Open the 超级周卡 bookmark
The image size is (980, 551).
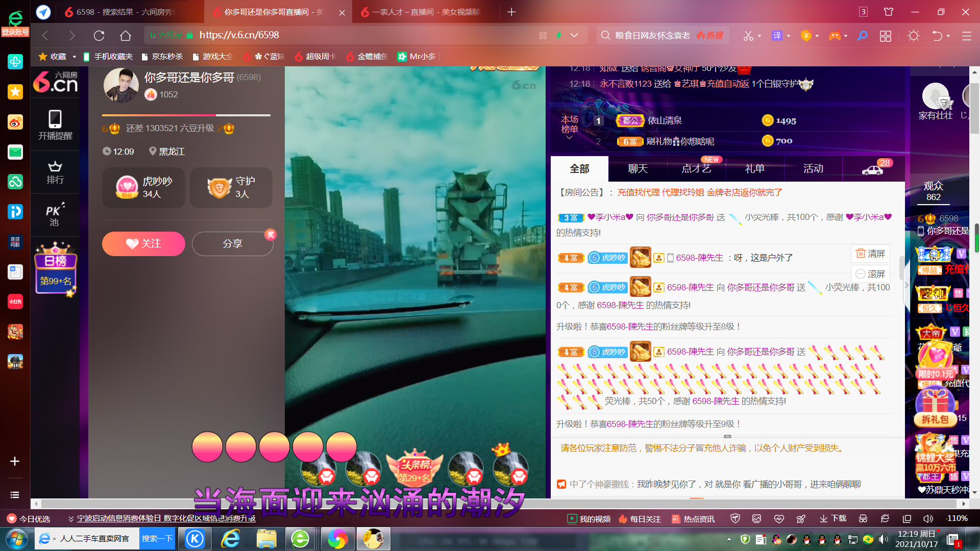tap(315, 57)
